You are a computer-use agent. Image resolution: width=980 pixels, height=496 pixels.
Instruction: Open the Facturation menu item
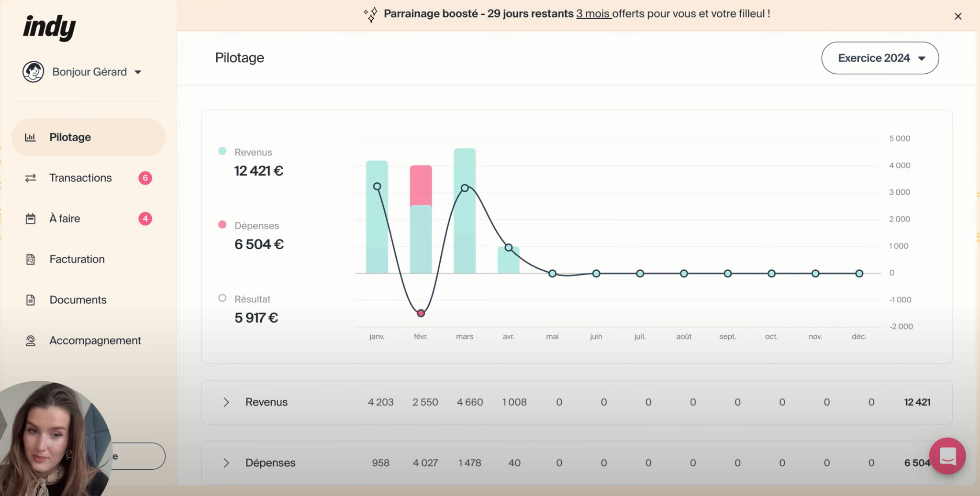pos(77,259)
